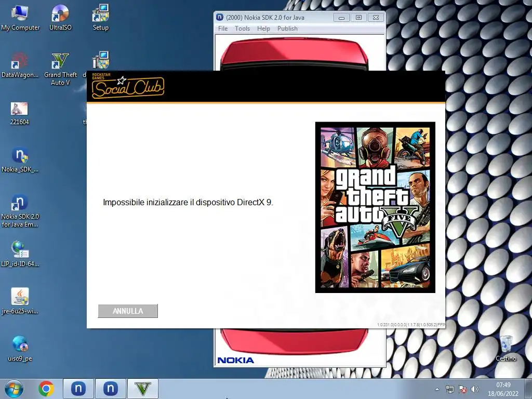Image resolution: width=532 pixels, height=399 pixels.
Task: Launch Grand Theft Auto V desktop shortcut
Action: pyautogui.click(x=60, y=70)
